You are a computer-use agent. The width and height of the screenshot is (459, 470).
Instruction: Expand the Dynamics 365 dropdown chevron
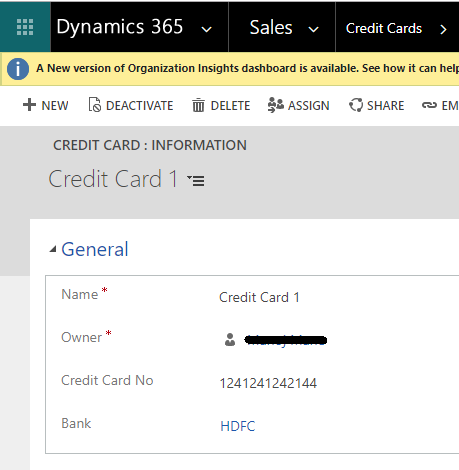(207, 29)
